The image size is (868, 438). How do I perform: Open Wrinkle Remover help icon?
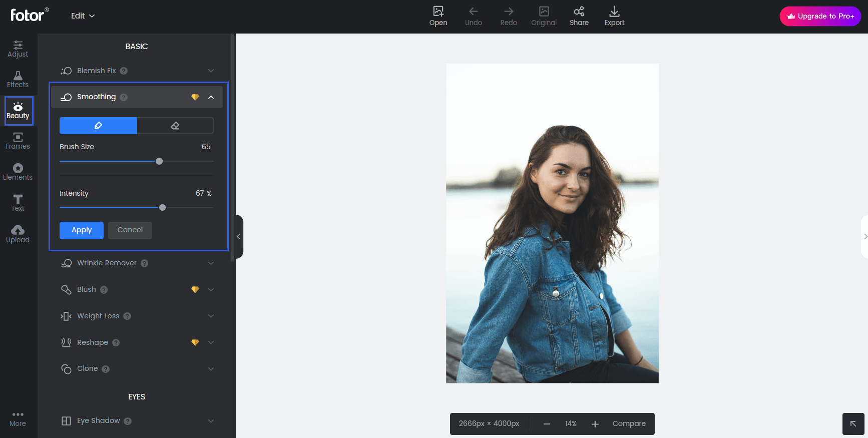pos(144,263)
